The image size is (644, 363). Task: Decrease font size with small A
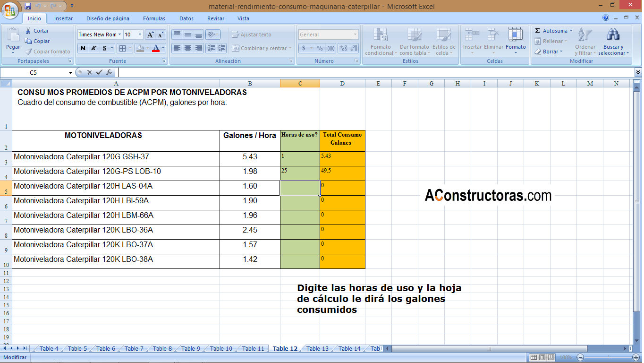161,35
